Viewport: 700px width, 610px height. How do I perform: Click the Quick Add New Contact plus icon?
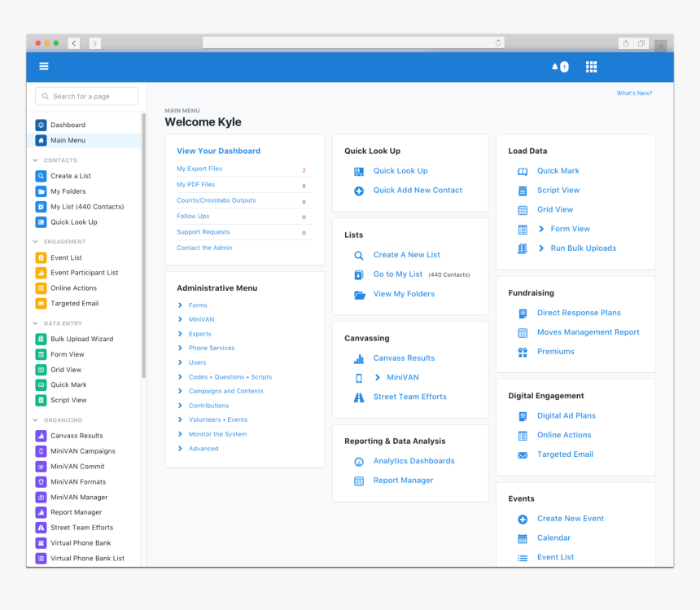pos(359,191)
